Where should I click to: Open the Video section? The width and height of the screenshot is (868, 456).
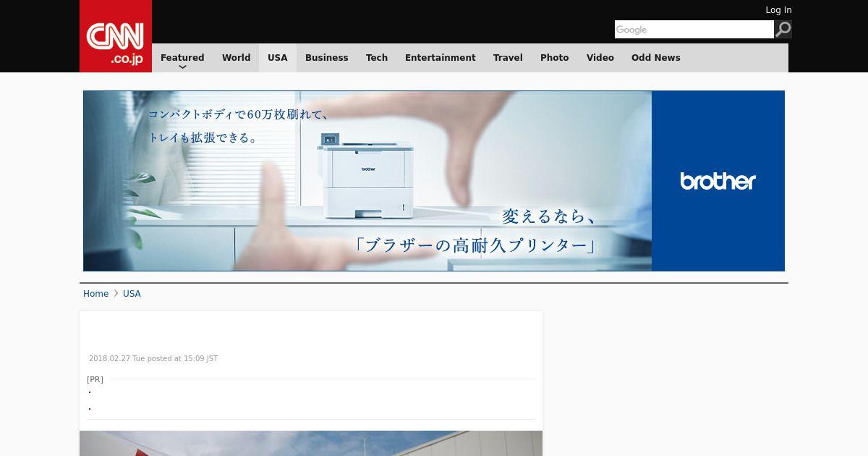coord(600,58)
